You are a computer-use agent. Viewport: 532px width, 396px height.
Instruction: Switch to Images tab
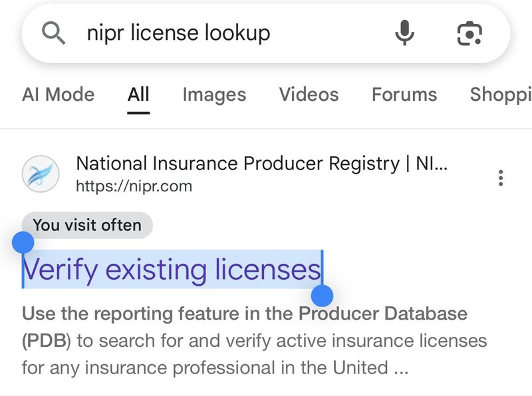tap(214, 94)
